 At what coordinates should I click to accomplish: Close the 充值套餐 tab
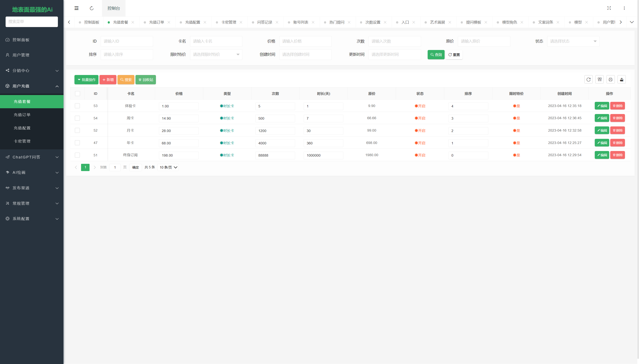(133, 22)
